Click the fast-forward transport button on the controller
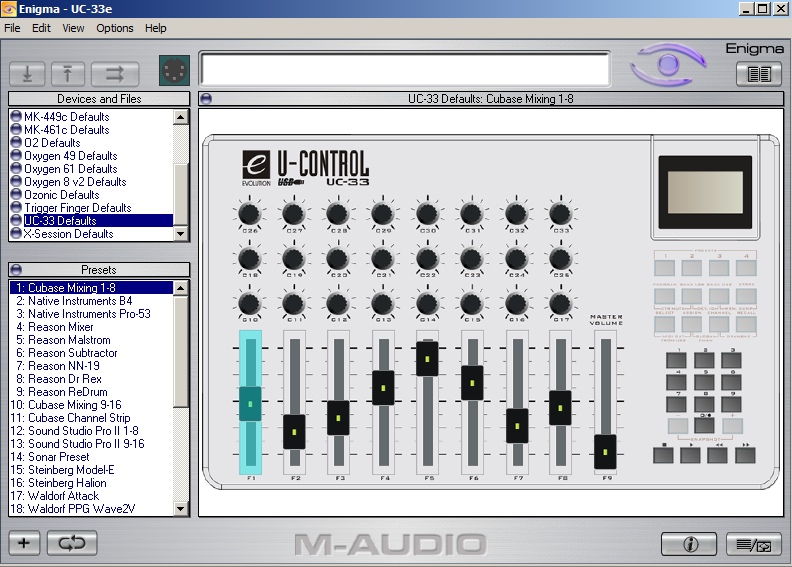Viewport: 792px width, 567px height. pos(745,455)
